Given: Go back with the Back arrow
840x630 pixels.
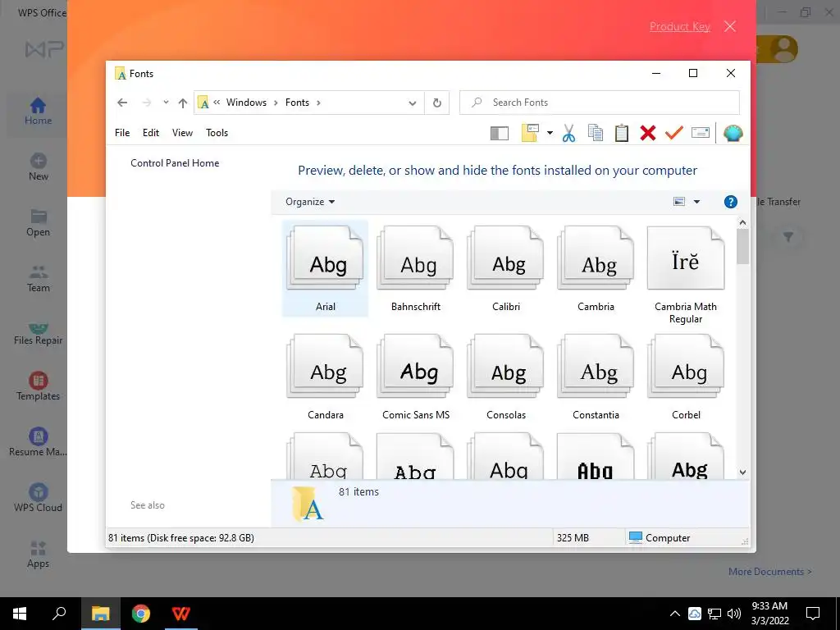Looking at the screenshot, I should coord(122,103).
